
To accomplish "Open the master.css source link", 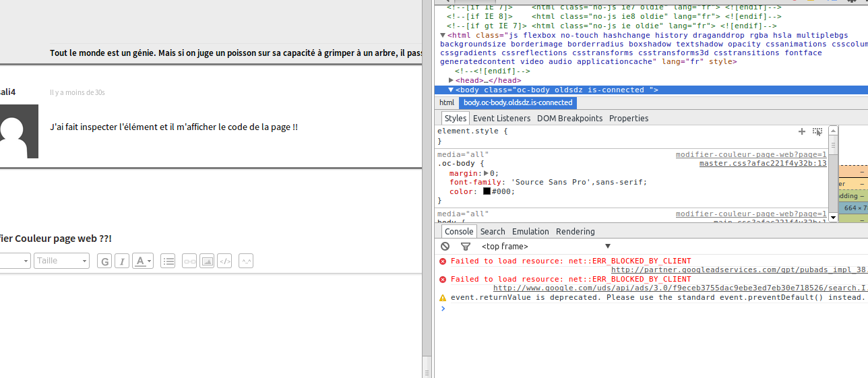I will click(762, 164).
